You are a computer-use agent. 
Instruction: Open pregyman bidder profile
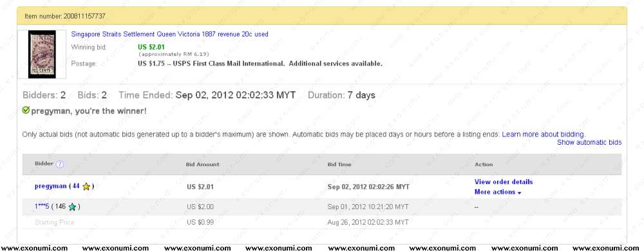click(50, 186)
